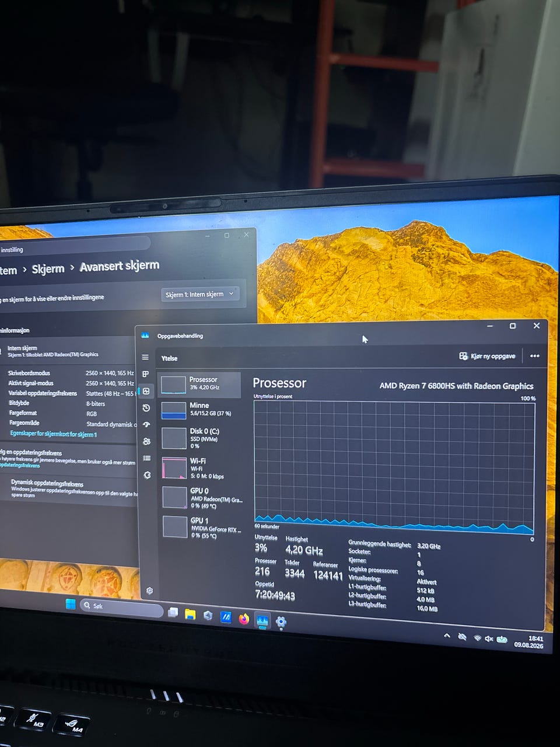The width and height of the screenshot is (560, 747).
Task: Click 'Skrivebordsmodus' value 2560 × 1440, 165 Hz
Action: point(110,373)
